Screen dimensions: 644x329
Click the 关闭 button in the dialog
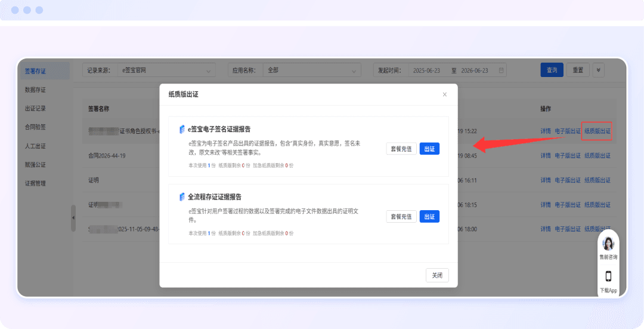(x=438, y=275)
